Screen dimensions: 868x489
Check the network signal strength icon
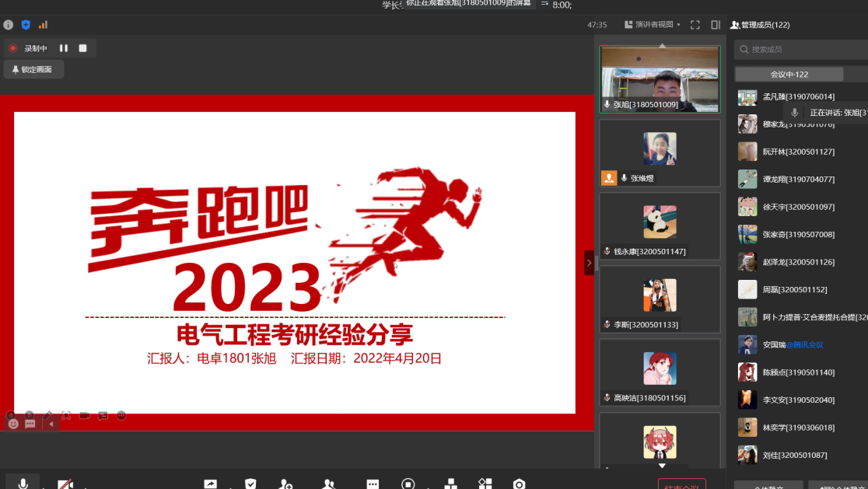43,25
